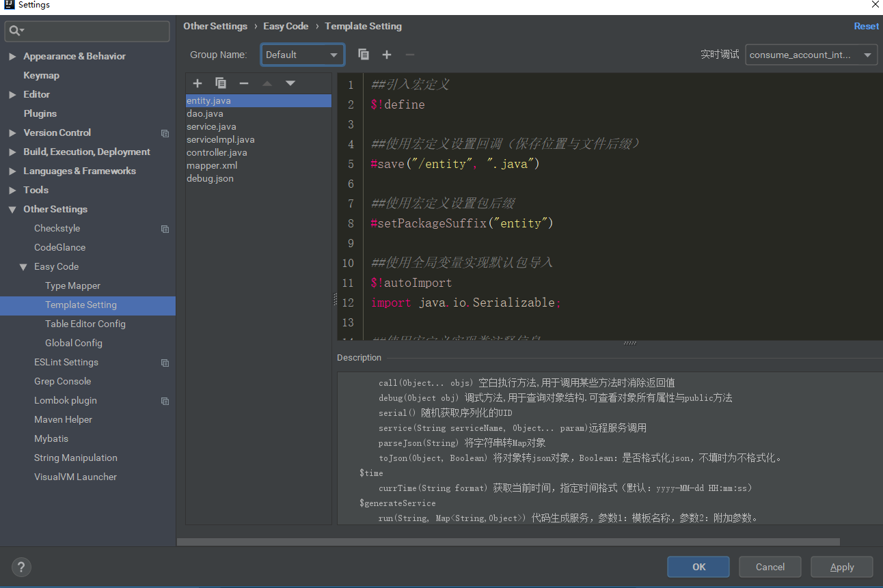Click project-level icon next to ESLint Settings
Viewport: 883px width, 588px height.
[x=165, y=363]
